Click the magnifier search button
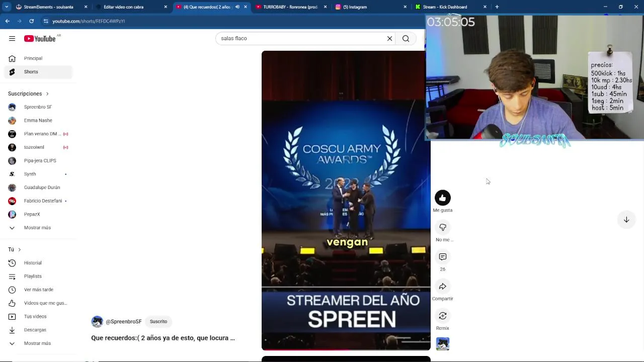The width and height of the screenshot is (644, 362). click(x=406, y=39)
